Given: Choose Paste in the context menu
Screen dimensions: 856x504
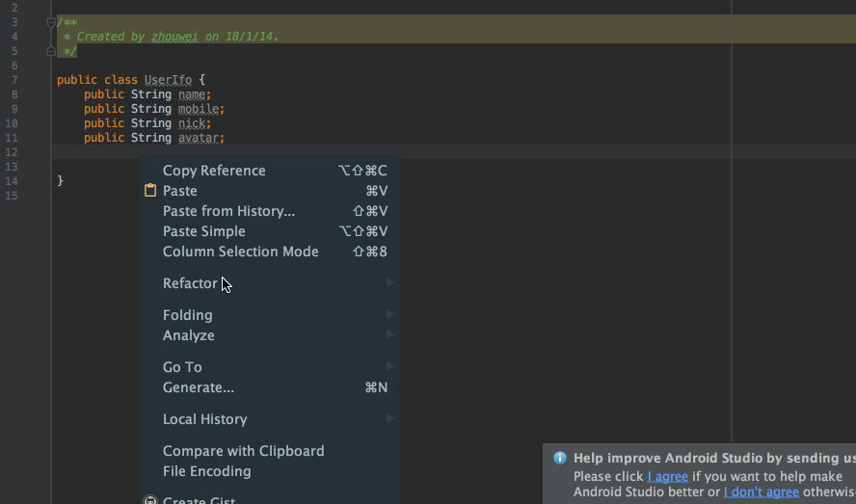Looking at the screenshot, I should (270, 191).
